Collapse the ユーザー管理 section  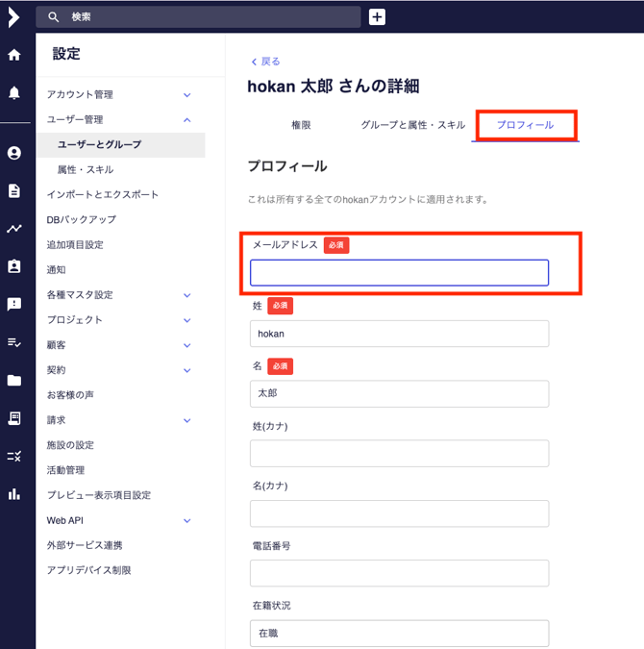pos(186,120)
